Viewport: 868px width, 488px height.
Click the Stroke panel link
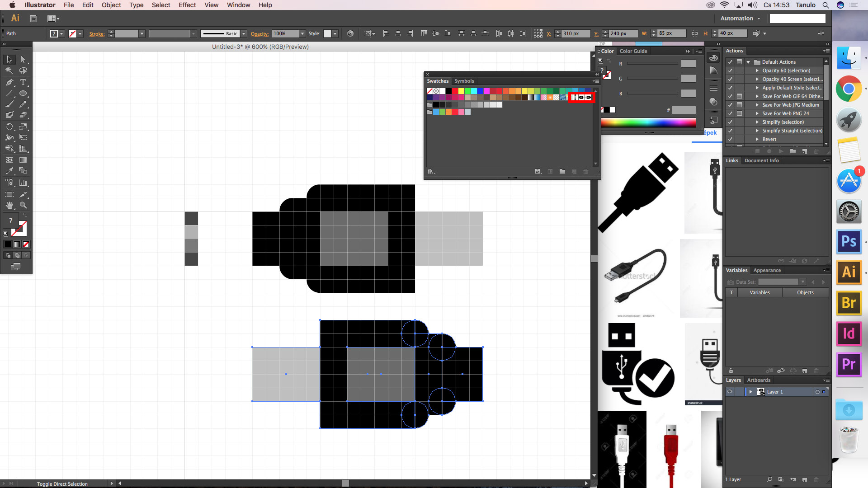tap(96, 34)
